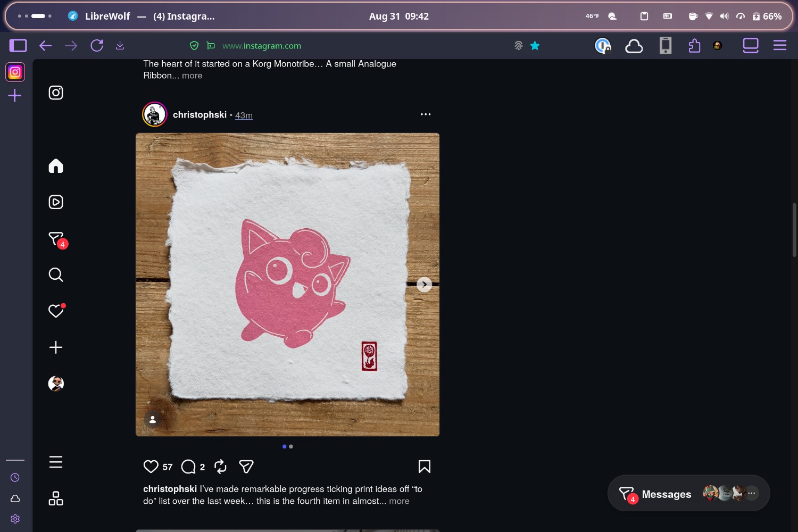Open Instagram home feed icon
The image size is (798, 532).
pos(56,166)
